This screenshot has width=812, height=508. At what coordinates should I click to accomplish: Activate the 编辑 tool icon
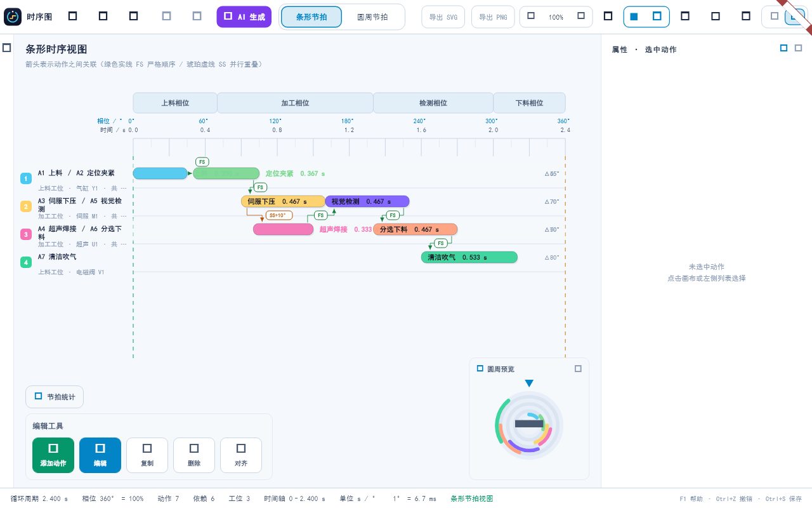(x=100, y=448)
